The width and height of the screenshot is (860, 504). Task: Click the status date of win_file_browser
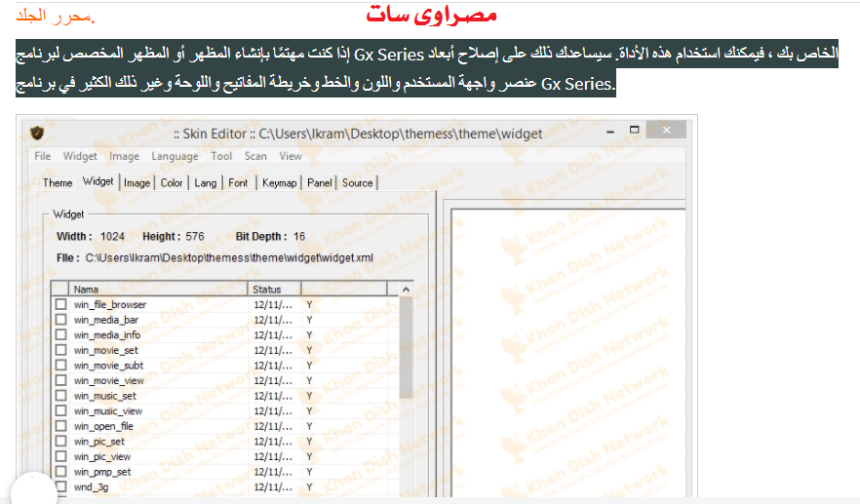click(273, 304)
